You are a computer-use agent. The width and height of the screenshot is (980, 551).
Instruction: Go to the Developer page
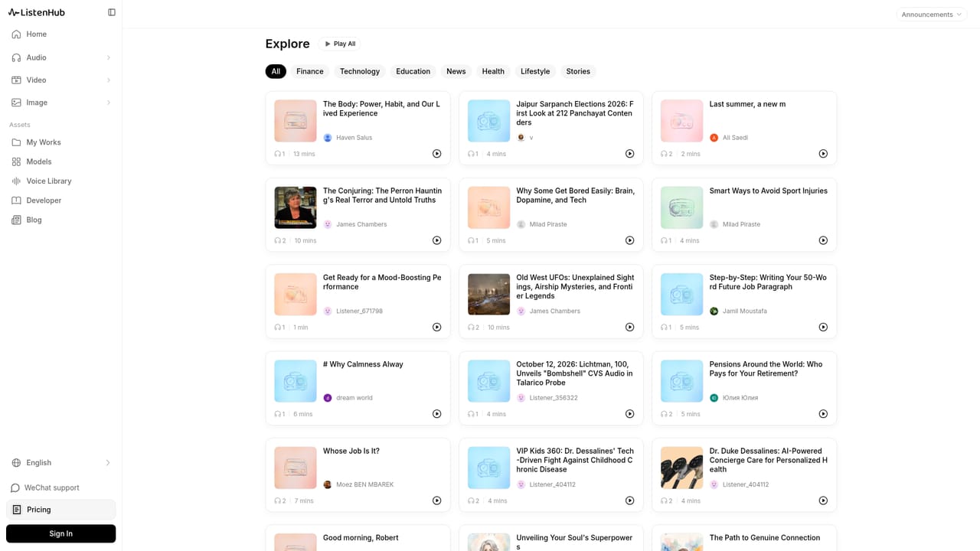pos(60,201)
